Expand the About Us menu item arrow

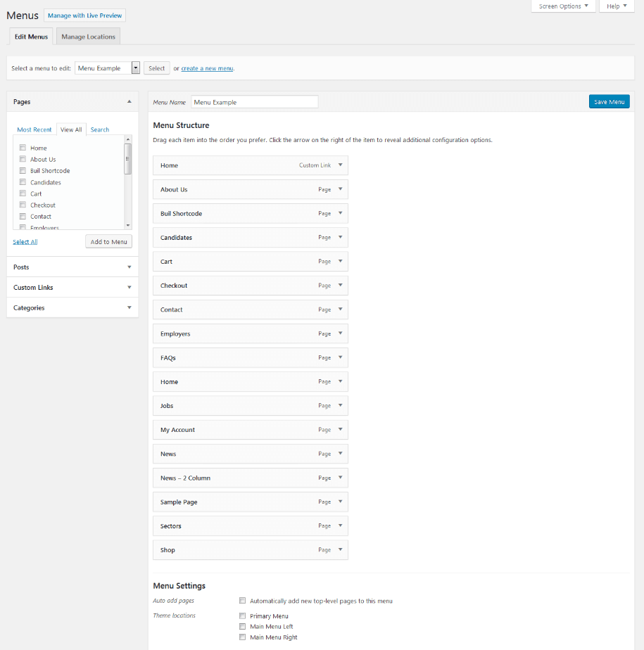[340, 189]
